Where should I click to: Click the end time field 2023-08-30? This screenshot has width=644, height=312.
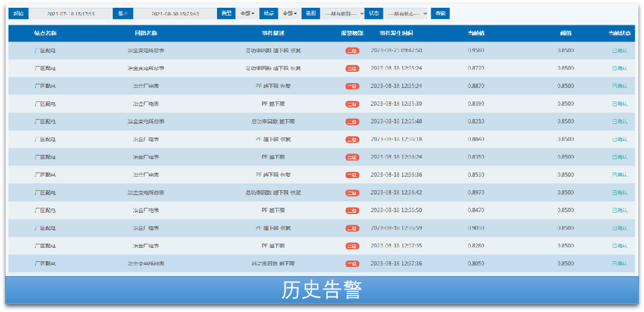coord(174,13)
